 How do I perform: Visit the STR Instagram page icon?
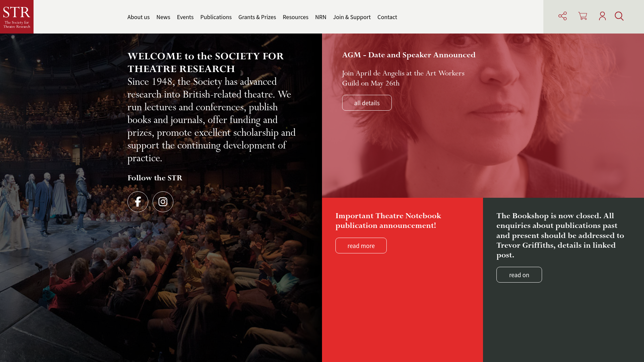tap(163, 202)
